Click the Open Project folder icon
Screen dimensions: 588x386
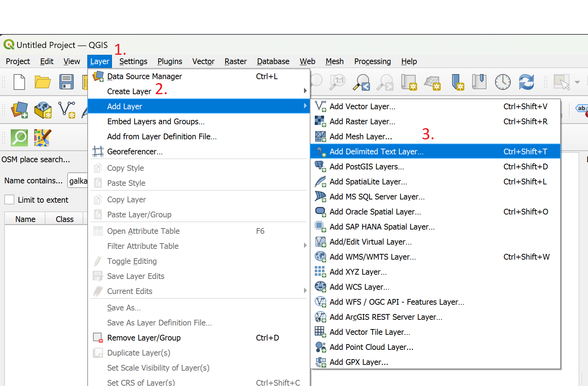pos(43,82)
